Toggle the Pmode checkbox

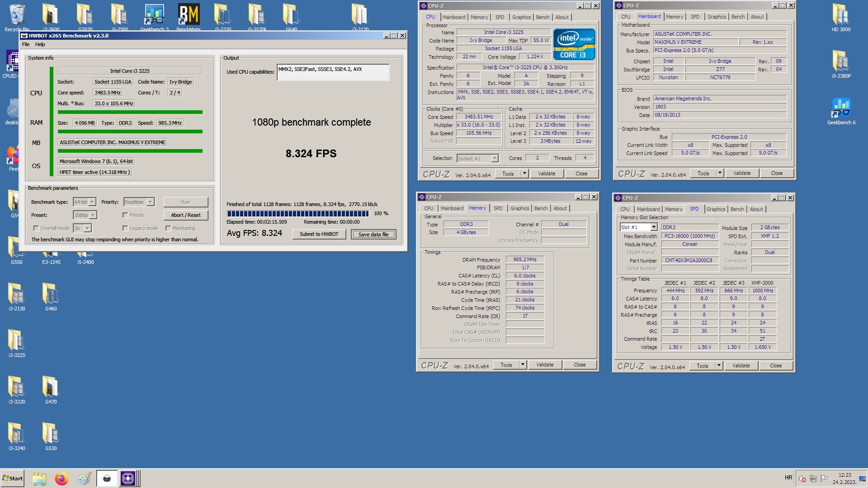(125, 215)
